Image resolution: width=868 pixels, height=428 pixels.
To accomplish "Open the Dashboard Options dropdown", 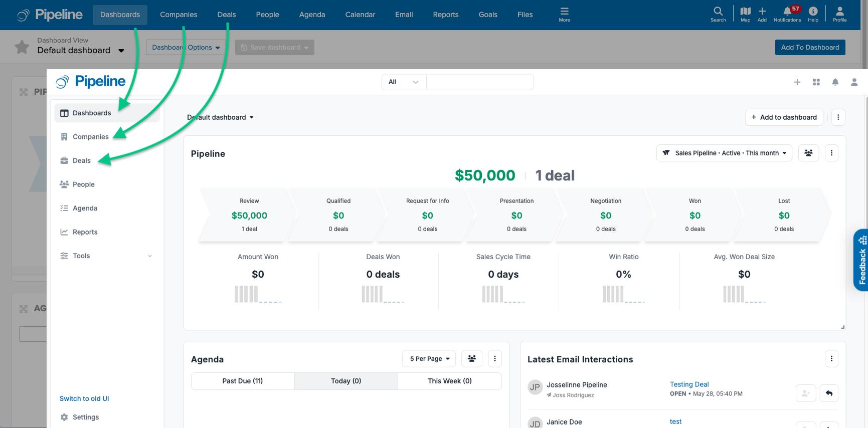I will tap(186, 47).
